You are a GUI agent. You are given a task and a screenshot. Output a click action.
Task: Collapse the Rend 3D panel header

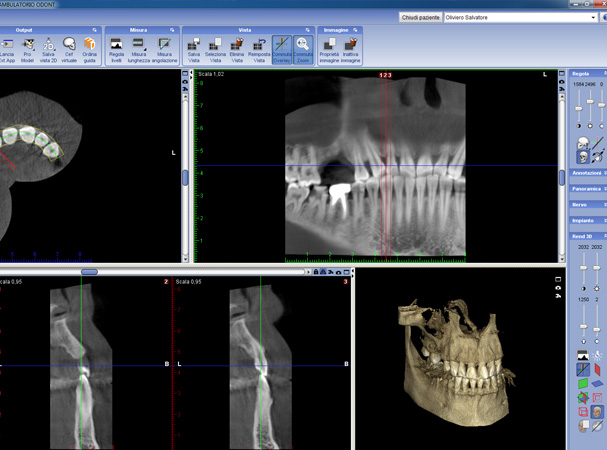tap(588, 236)
